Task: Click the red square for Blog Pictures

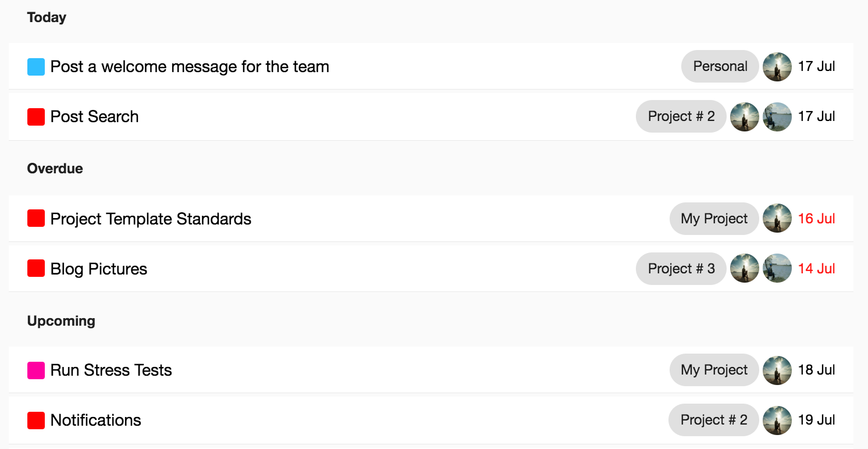Action: (x=36, y=269)
